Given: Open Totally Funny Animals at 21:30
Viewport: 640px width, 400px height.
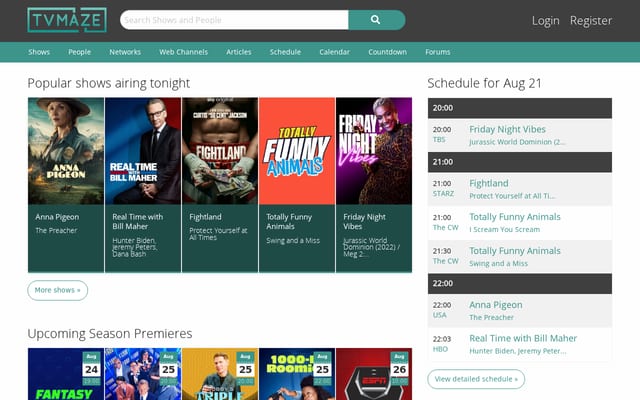Looking at the screenshot, I should (x=515, y=251).
